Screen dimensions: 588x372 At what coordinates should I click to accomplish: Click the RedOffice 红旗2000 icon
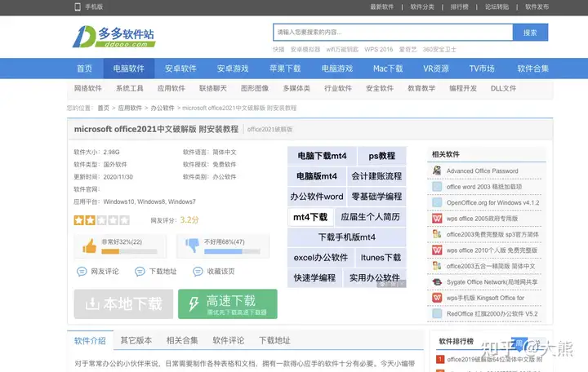437,314
